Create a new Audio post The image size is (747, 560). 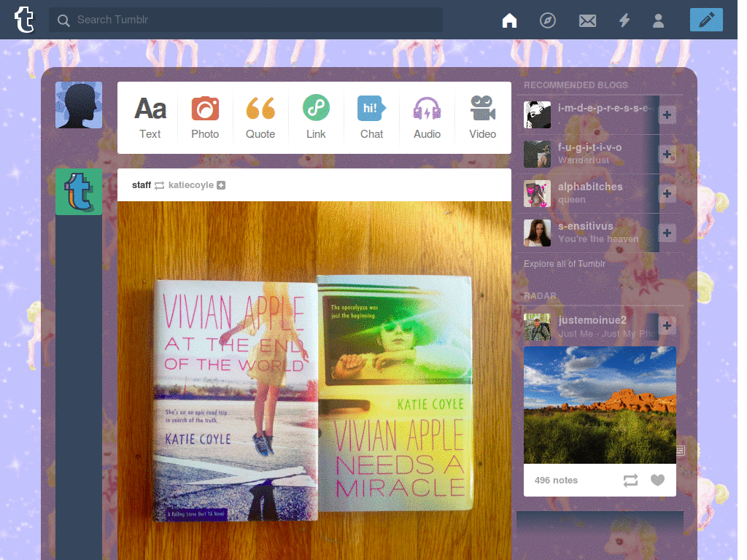[427, 117]
